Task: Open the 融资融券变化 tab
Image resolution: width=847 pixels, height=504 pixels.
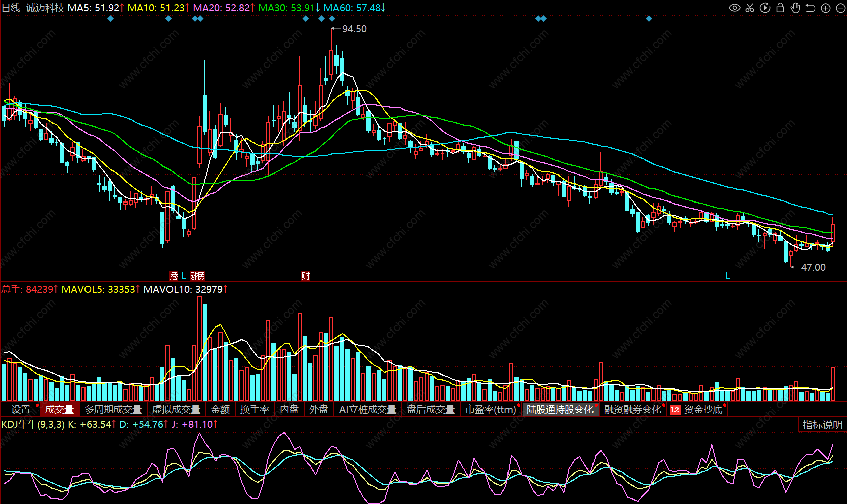Action: pos(633,410)
